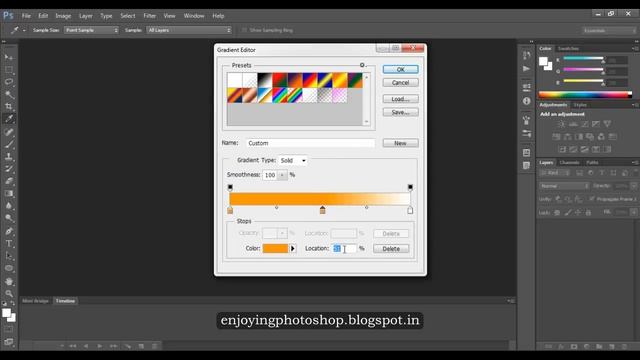Click the New gradient button

(400, 143)
